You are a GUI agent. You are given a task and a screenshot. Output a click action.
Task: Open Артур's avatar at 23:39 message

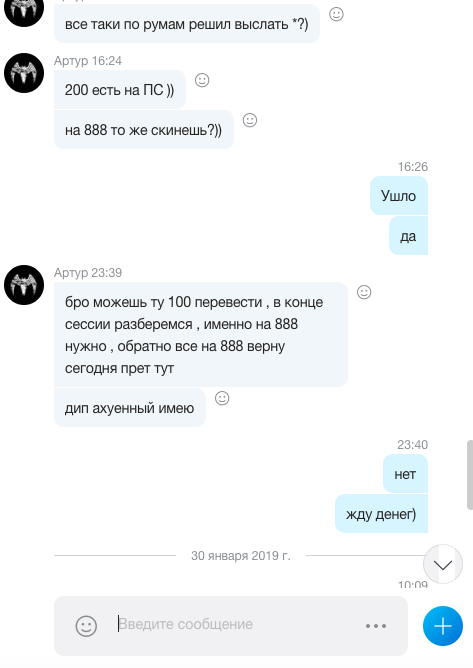(24, 285)
